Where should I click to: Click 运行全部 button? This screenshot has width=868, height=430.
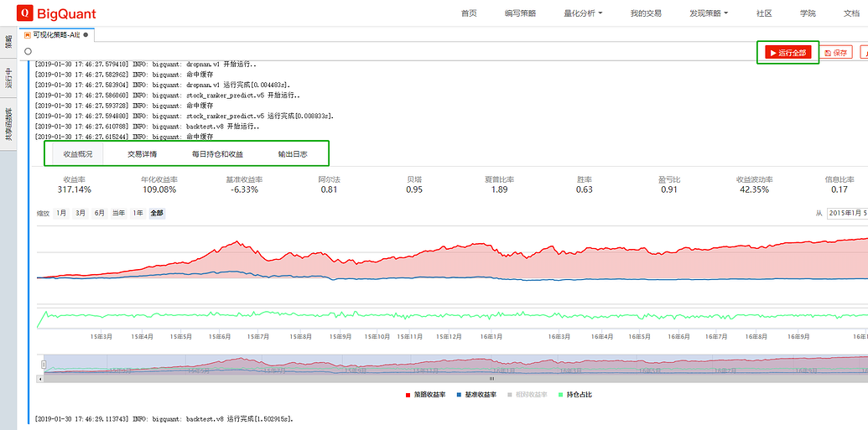(787, 53)
